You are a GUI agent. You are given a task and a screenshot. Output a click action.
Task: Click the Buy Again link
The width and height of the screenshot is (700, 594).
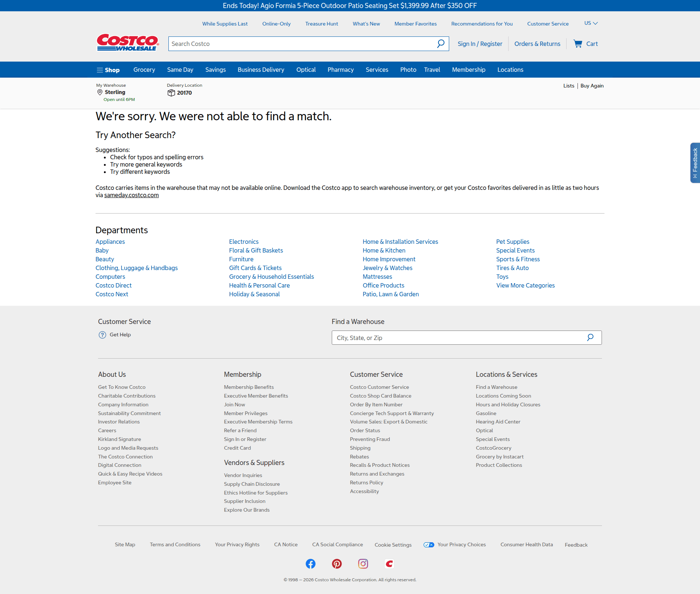click(x=592, y=86)
